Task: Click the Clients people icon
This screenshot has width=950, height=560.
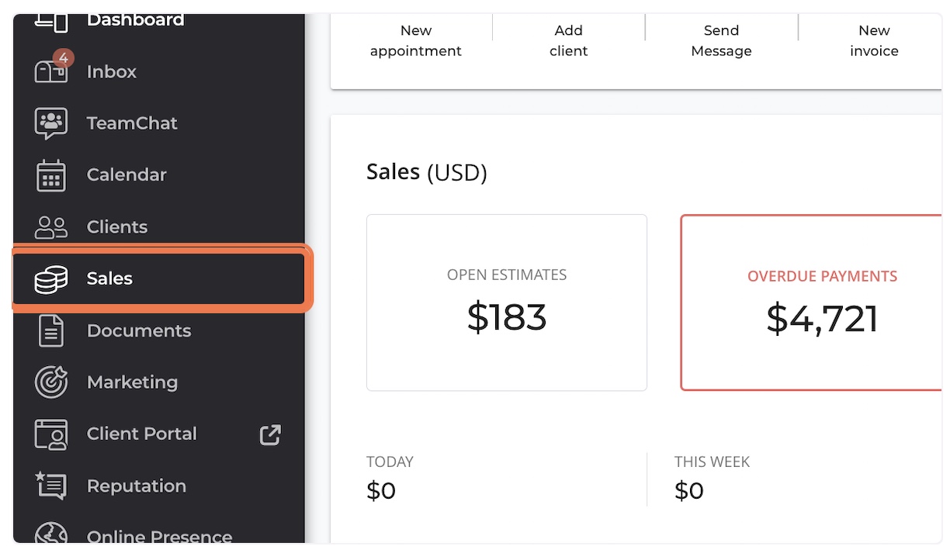Action: 51,227
